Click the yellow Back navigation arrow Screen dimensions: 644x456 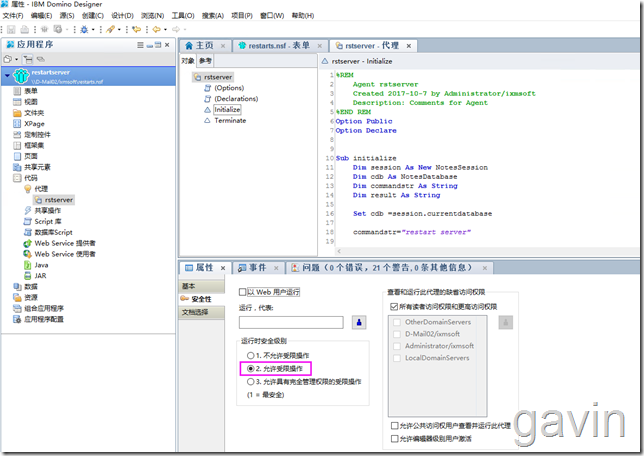156,29
